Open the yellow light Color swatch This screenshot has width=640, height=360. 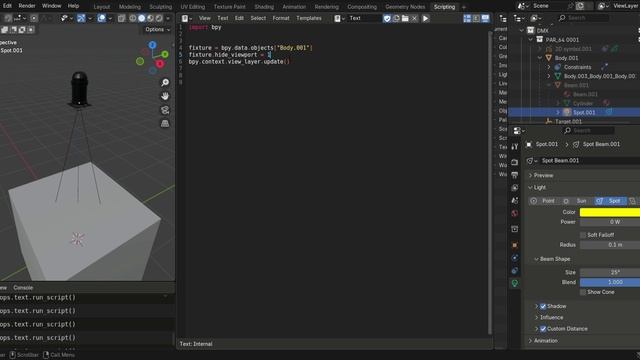click(610, 212)
